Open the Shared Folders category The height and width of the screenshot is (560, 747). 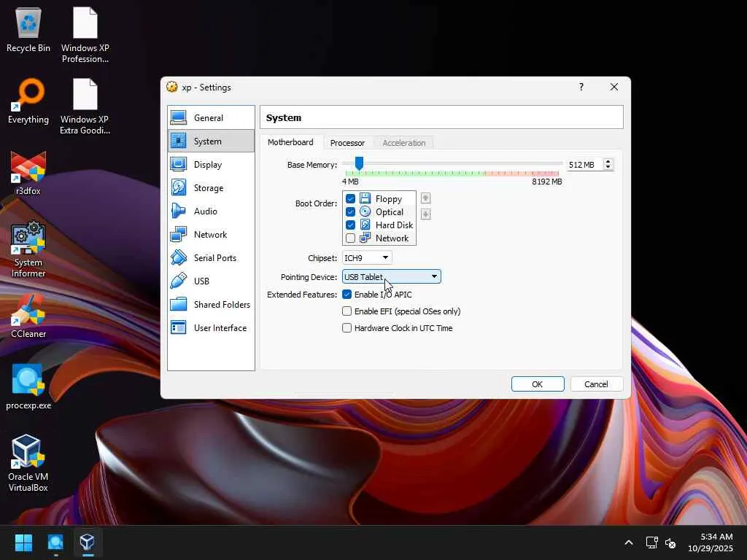[x=211, y=304]
